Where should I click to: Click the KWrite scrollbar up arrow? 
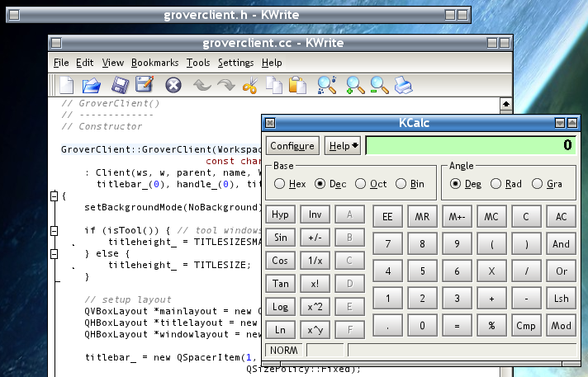(506, 104)
